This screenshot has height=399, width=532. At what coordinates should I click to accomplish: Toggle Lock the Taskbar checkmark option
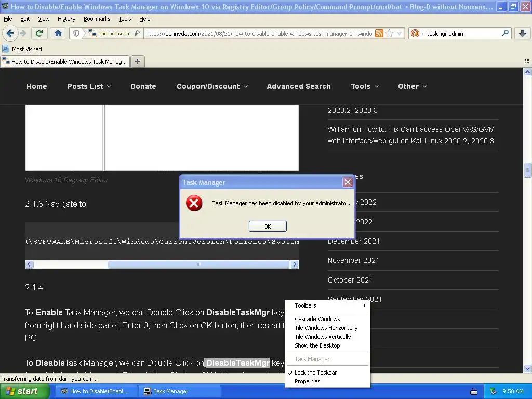(327, 373)
